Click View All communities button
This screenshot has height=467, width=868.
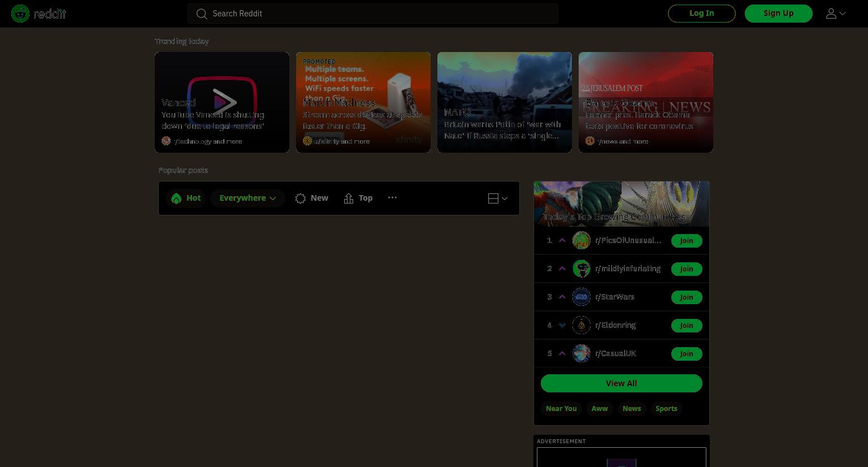coord(622,383)
